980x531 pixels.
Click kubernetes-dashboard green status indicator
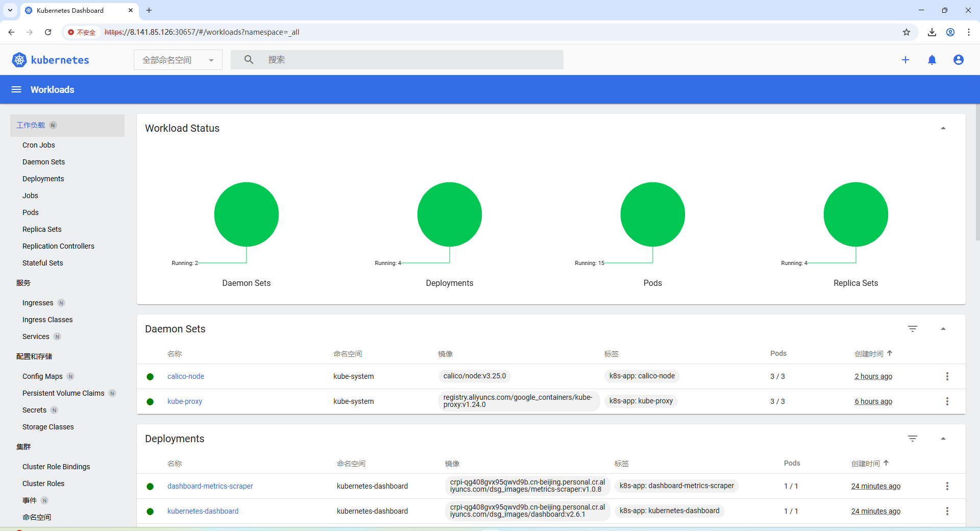150,512
